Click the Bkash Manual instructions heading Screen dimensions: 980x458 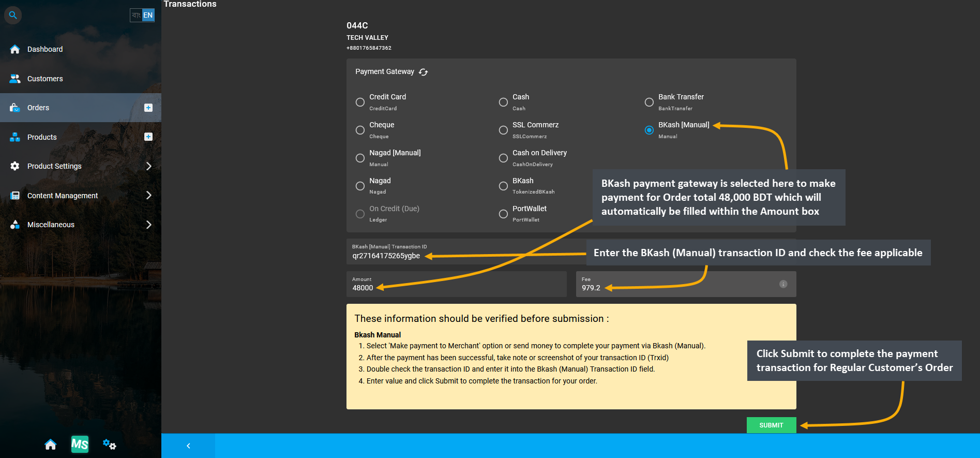tap(378, 335)
